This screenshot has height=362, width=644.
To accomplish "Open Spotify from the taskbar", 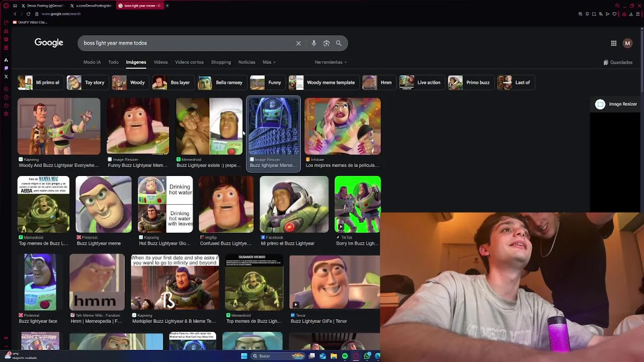I will (345, 356).
